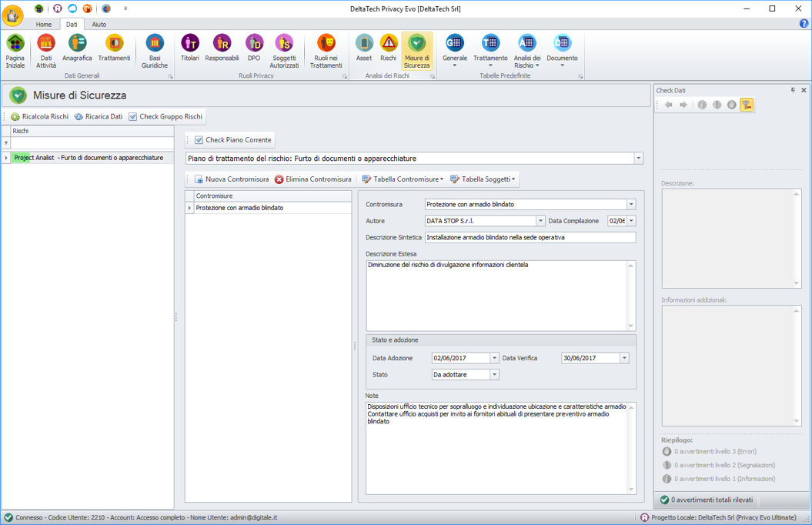This screenshot has height=525, width=812.
Task: Open Data Adozione date picker
Action: 495,358
